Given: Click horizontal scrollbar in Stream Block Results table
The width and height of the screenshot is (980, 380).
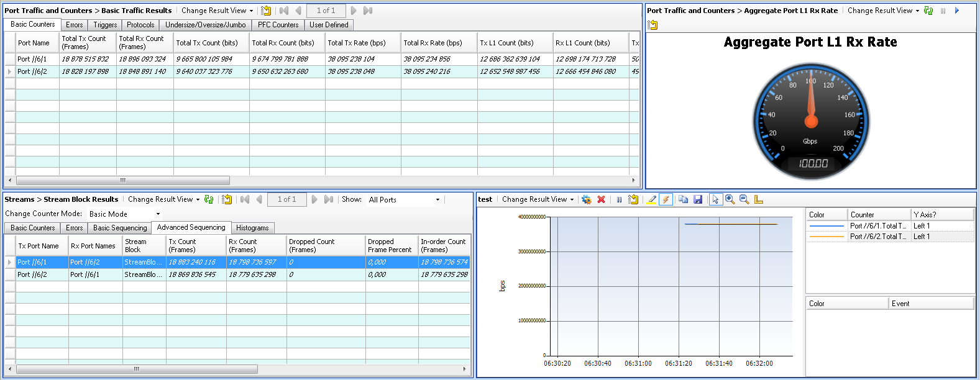Looking at the screenshot, I should click(x=137, y=369).
